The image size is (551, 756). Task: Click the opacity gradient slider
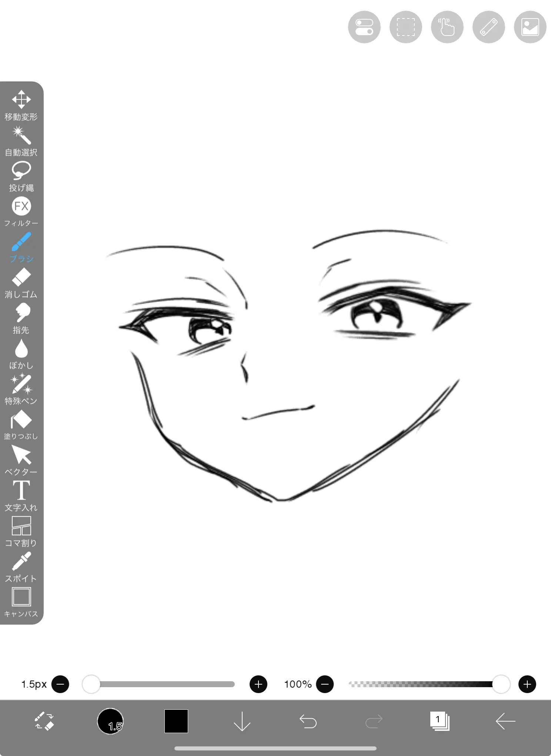tap(430, 684)
